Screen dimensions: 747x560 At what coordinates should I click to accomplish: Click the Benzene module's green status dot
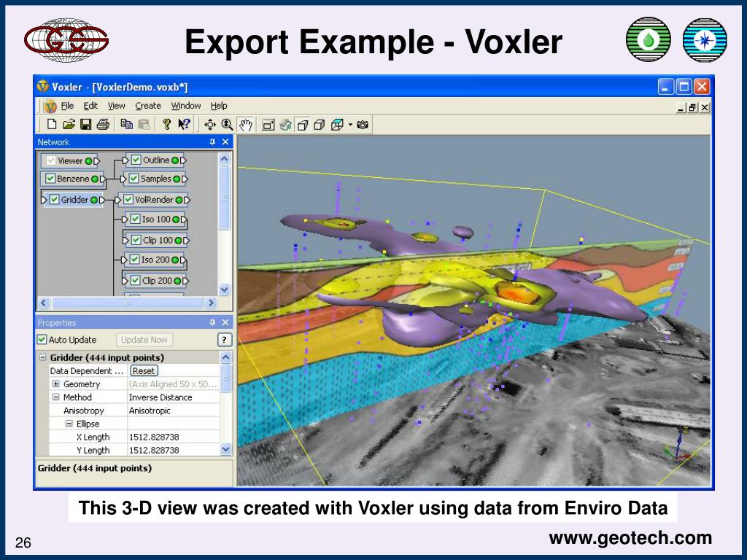coord(95,179)
